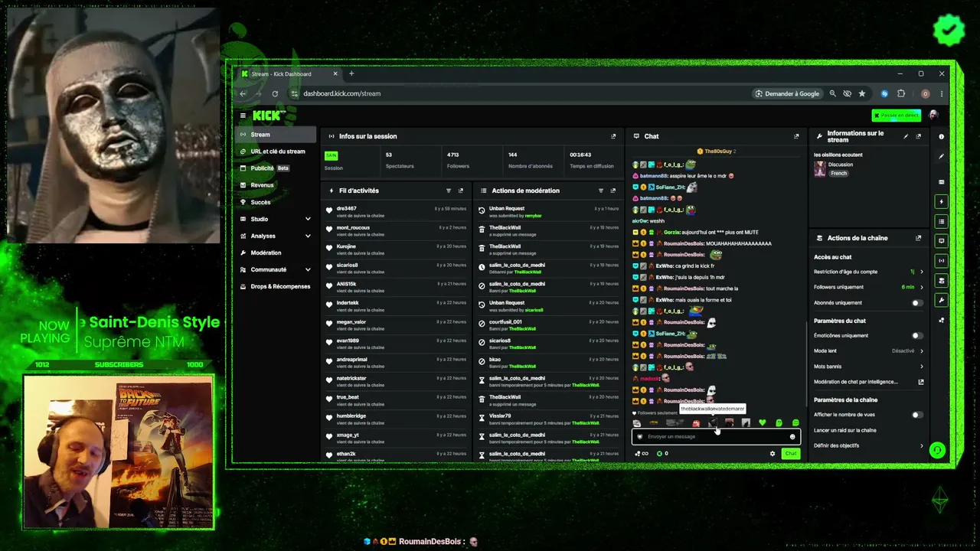Toggle Afficher le nombre de vues switch
980x551 pixels.
tap(916, 415)
